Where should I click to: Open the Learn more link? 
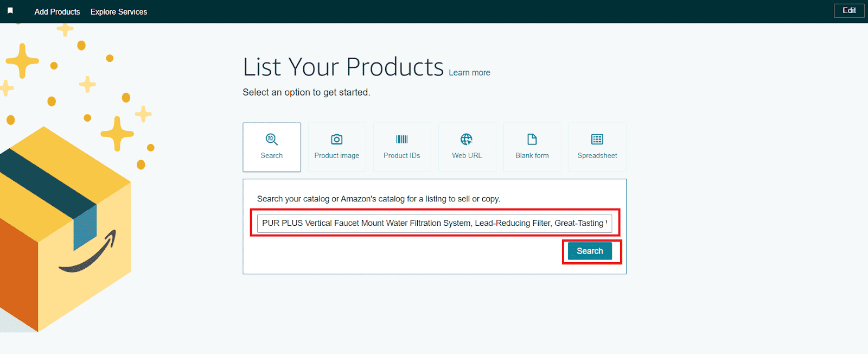469,73
